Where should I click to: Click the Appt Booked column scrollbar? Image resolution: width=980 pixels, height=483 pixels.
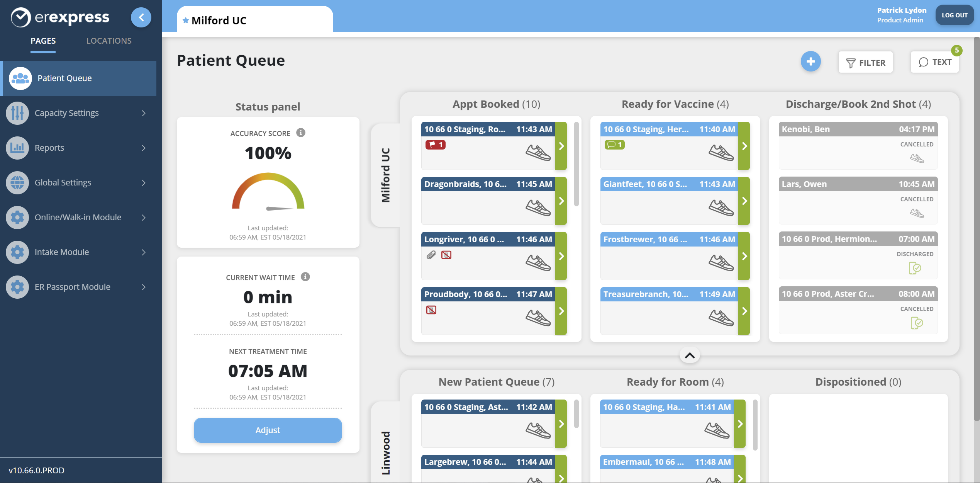[576, 164]
